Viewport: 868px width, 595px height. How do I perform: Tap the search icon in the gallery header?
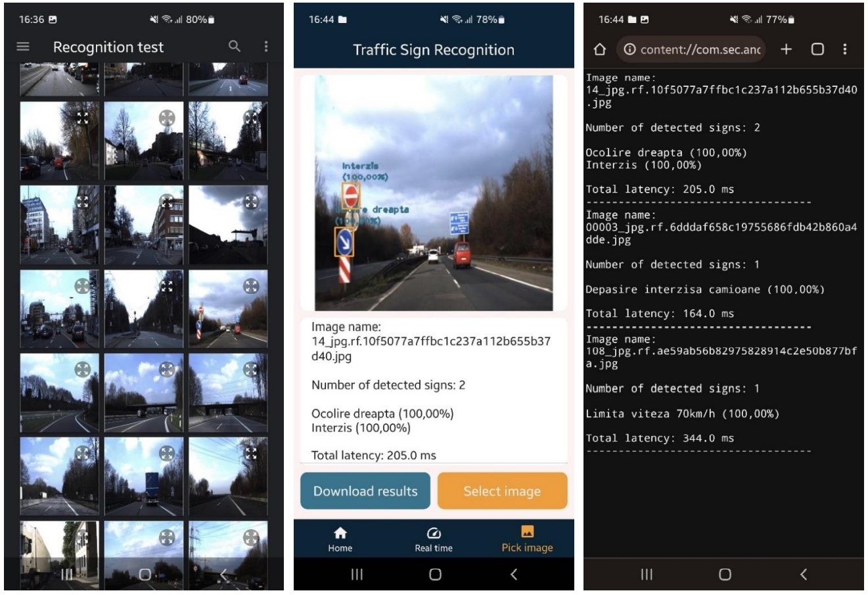[x=235, y=46]
